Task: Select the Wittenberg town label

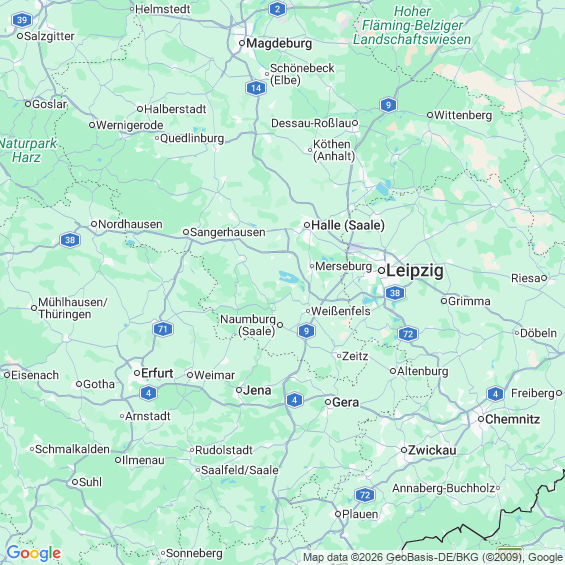Action: pyautogui.click(x=463, y=115)
